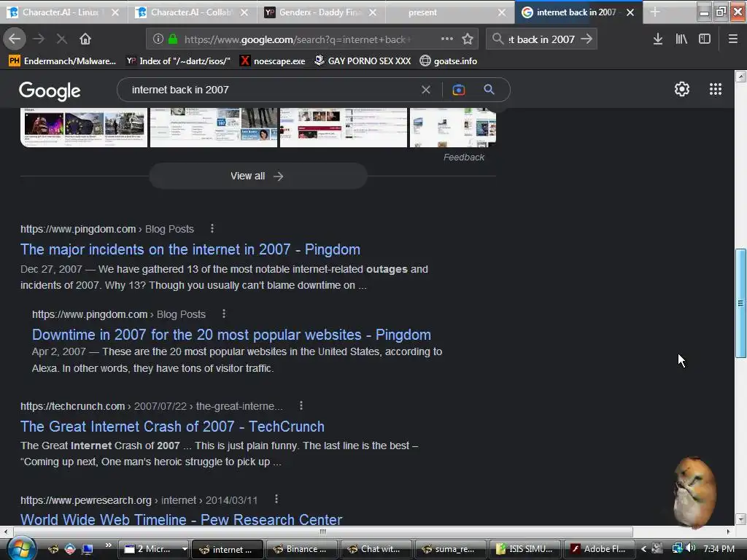The height and width of the screenshot is (560, 747).
Task: Show hidden tray icons with the chevron
Action: [643, 549]
